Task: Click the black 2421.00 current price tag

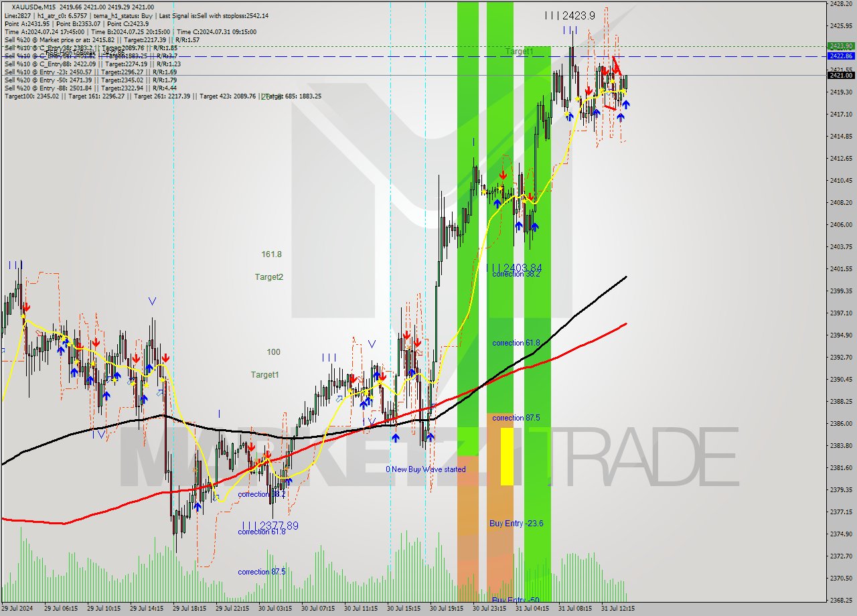Action: (x=840, y=75)
